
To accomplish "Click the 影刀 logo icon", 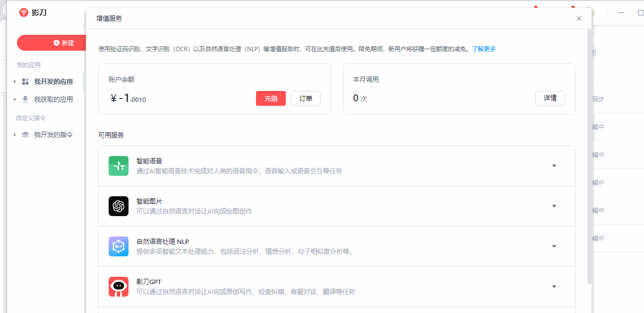I will [x=24, y=12].
